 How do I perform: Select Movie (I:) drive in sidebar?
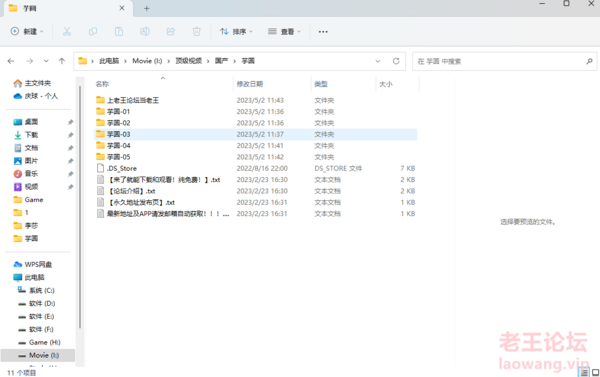click(x=38, y=356)
